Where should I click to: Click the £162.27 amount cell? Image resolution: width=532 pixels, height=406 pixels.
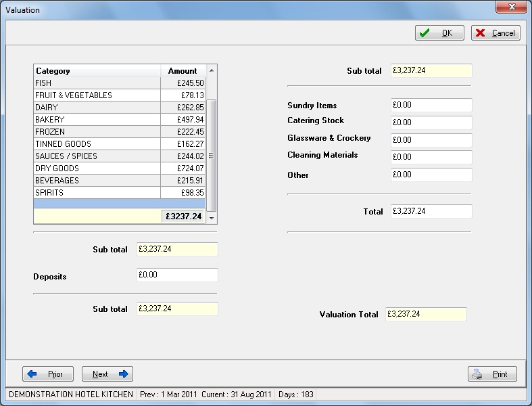point(183,144)
